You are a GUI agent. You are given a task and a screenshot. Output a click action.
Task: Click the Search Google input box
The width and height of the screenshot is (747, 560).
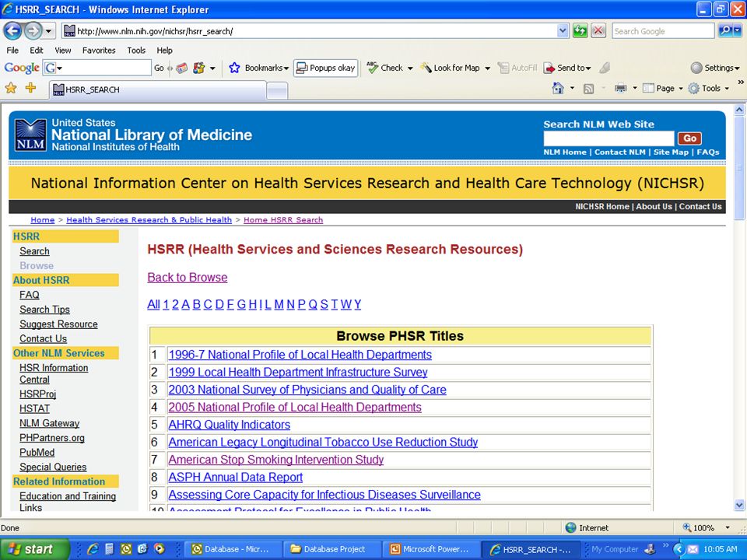pos(663,31)
